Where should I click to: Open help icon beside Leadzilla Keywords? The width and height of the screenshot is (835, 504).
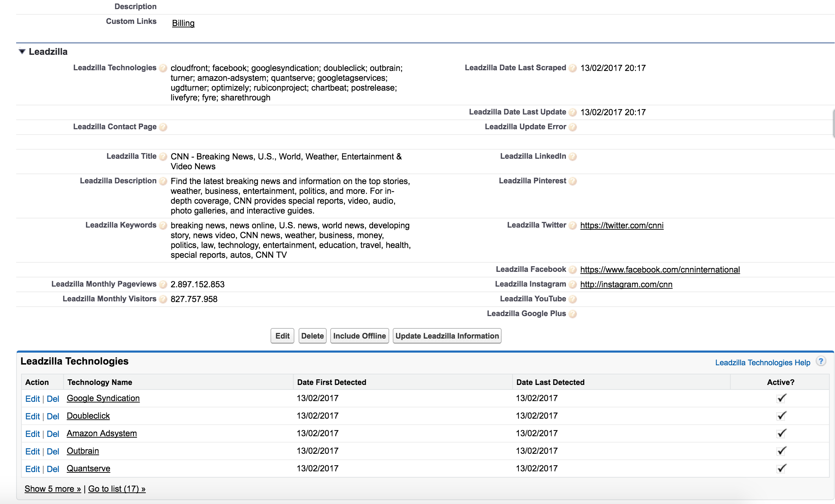tap(163, 225)
